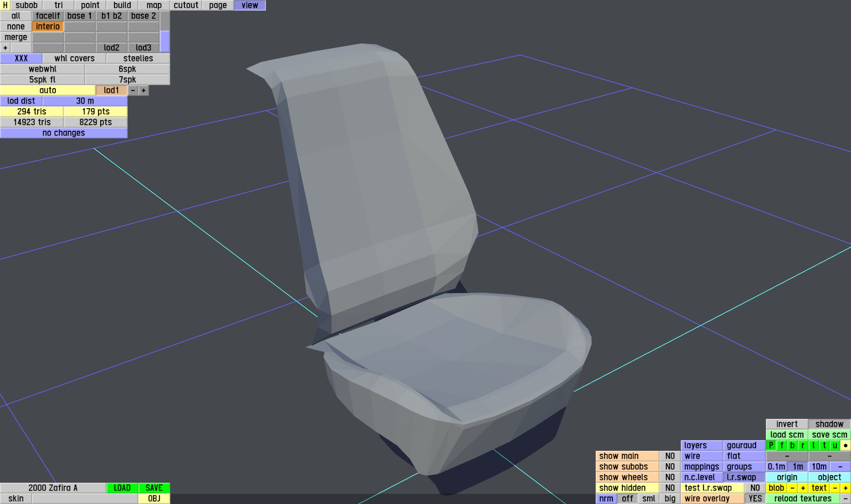Increase blob size with plus

click(803, 488)
